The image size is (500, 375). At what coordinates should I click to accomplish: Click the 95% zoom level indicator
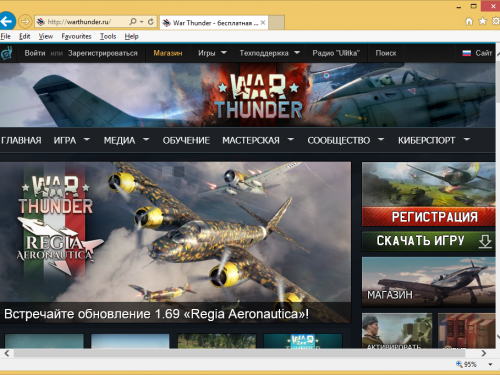pos(467,364)
